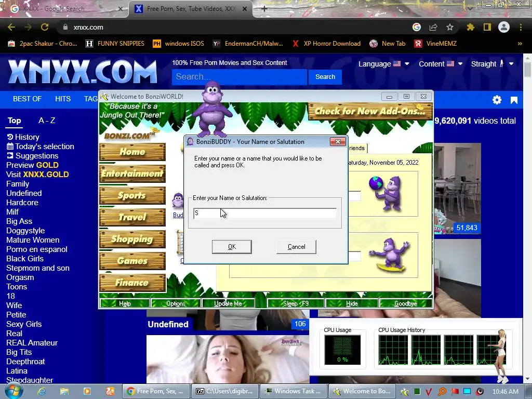The height and width of the screenshot is (399, 532).
Task: Click the white bookmark flag icon on site header
Action: pyautogui.click(x=514, y=100)
